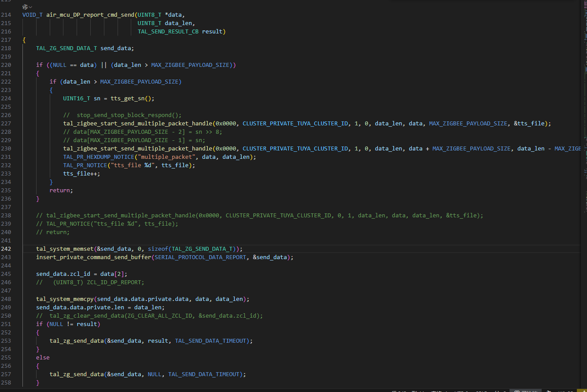Click SERIAL_PROTOCOL_DATA_REPORT constant
The width and height of the screenshot is (587, 392).
coord(200,257)
